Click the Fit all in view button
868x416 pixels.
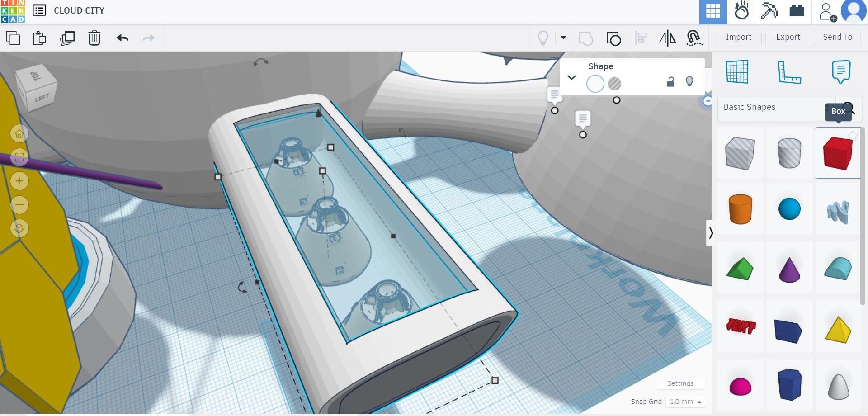(19, 157)
